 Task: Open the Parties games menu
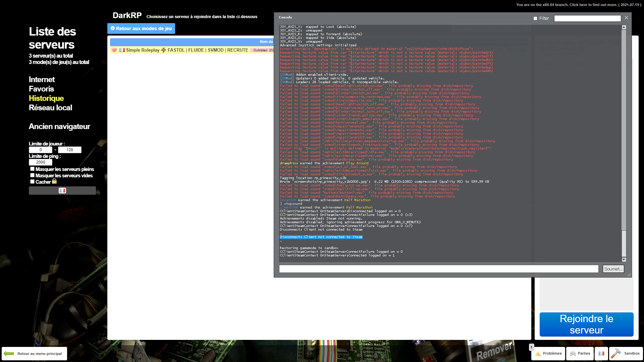pos(580,354)
